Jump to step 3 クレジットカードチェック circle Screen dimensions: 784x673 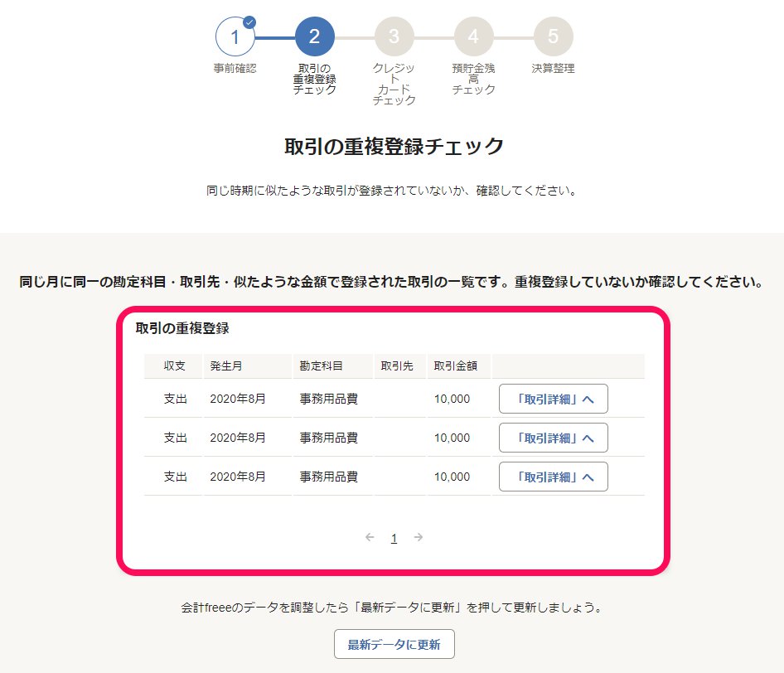point(394,36)
